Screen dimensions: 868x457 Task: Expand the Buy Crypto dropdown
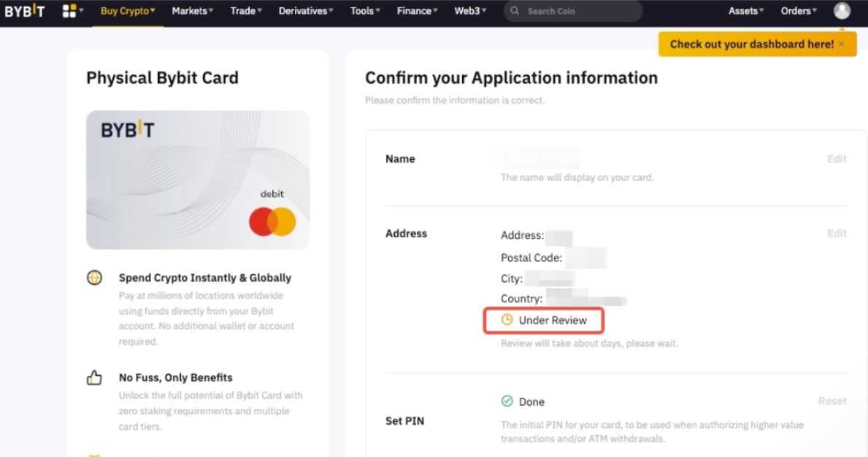pyautogui.click(x=128, y=10)
